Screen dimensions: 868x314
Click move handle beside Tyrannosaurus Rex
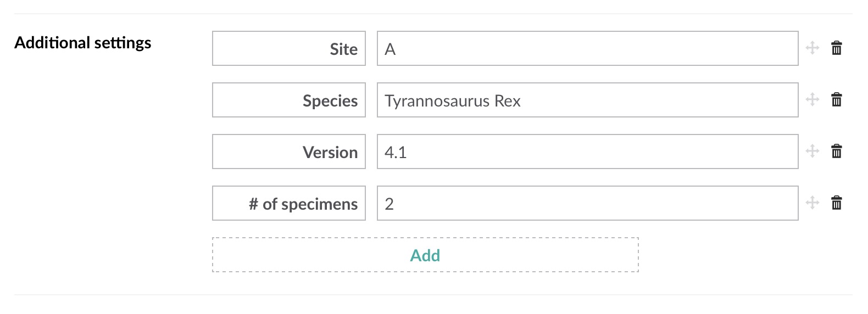tap(812, 100)
